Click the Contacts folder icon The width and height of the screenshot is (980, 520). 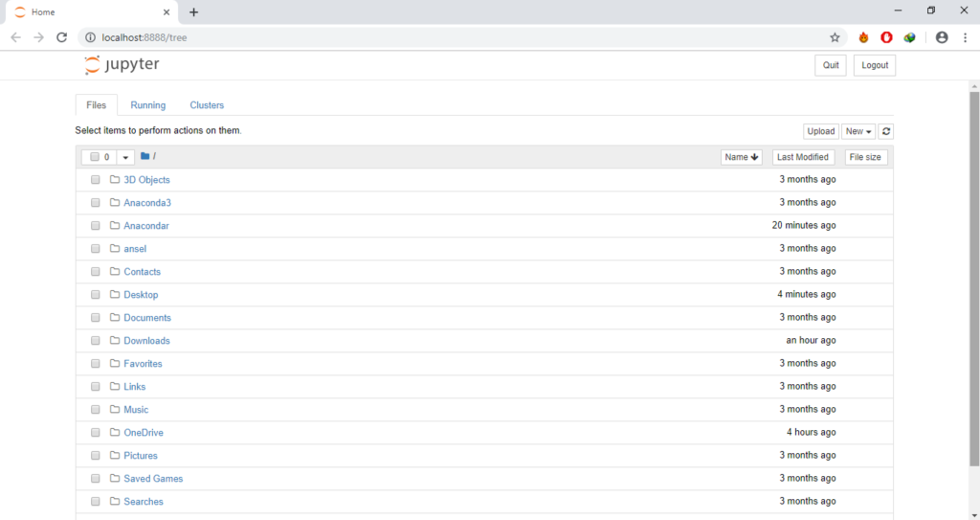[115, 271]
